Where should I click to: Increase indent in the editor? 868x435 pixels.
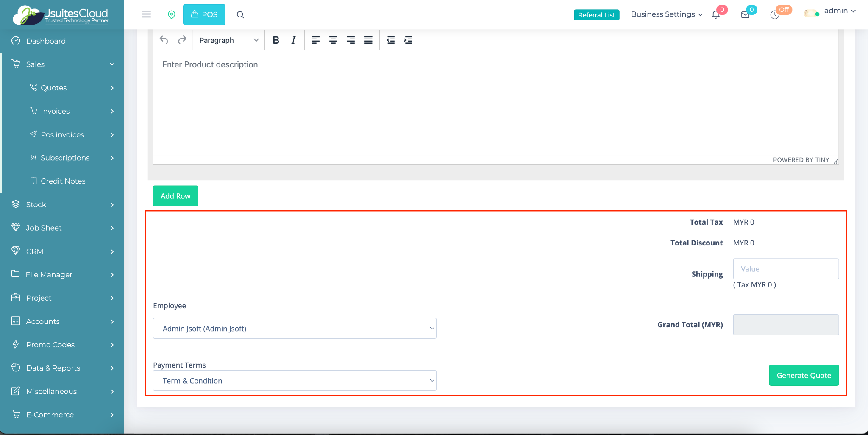tap(408, 40)
